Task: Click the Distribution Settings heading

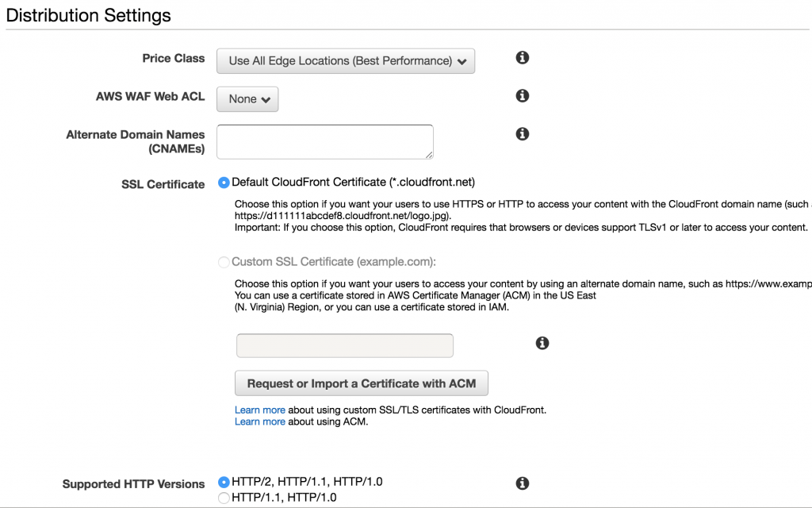Action: point(89,15)
